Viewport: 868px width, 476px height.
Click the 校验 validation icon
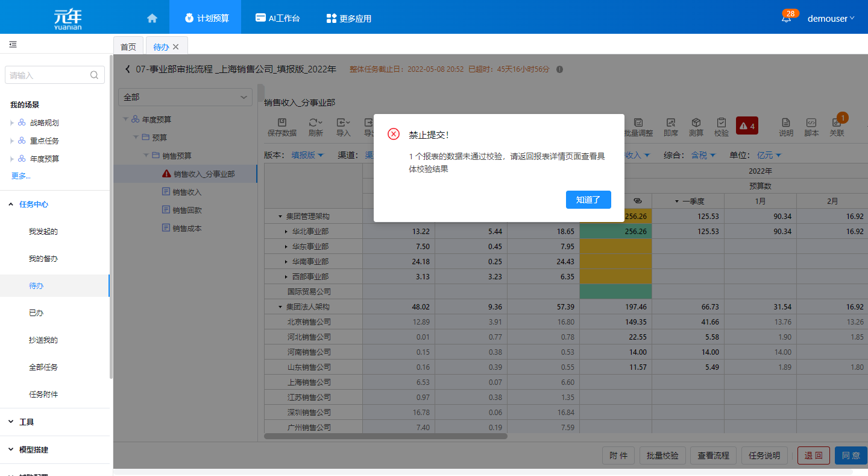tap(721, 127)
